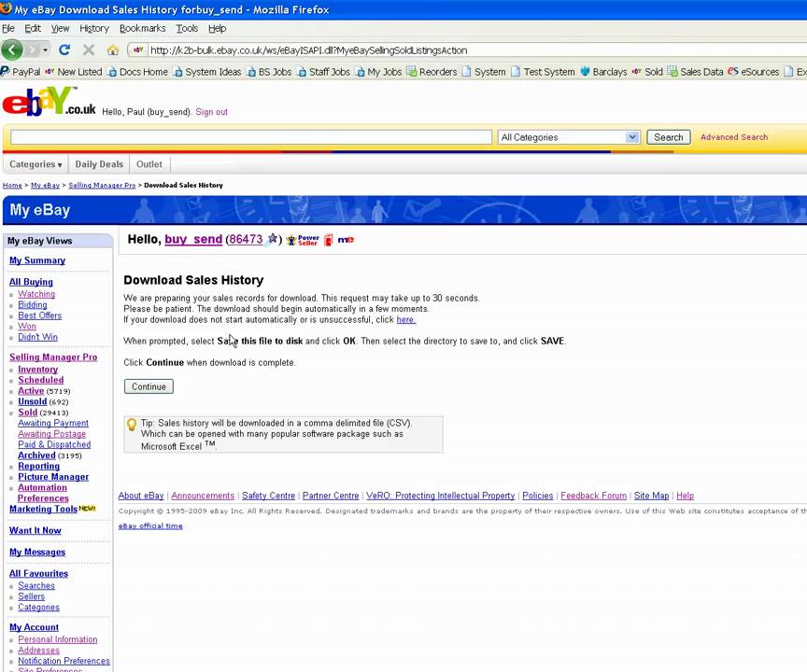Screen dimensions: 807x672
Task: Open the Sales Data bookmark
Action: point(695,72)
